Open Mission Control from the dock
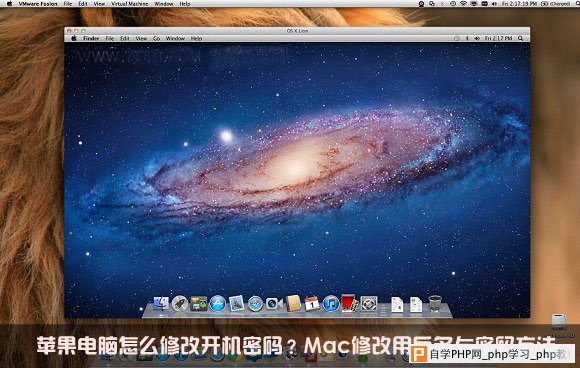The width and height of the screenshot is (580, 368). click(199, 304)
